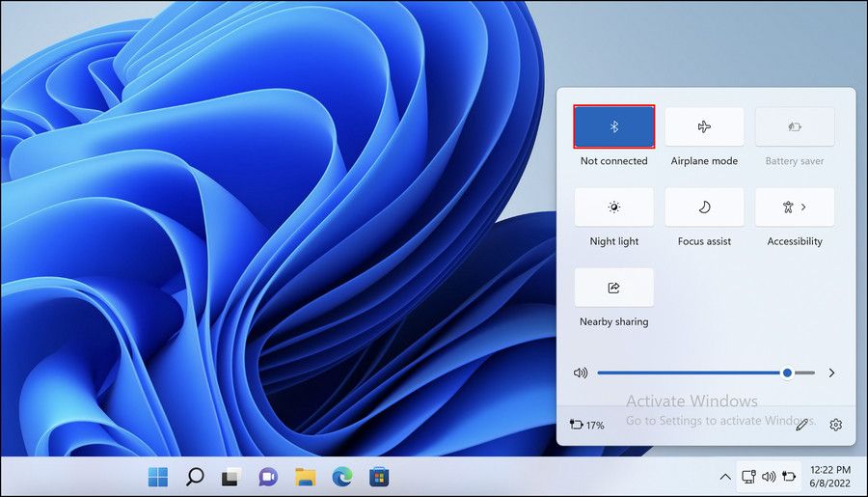
Task: Open the Windows Start menu
Action: 158,477
